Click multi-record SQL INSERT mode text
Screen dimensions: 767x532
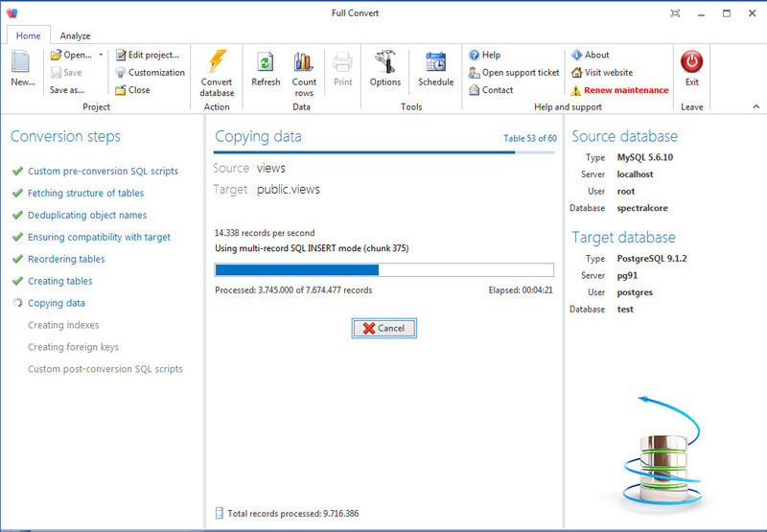tap(312, 248)
